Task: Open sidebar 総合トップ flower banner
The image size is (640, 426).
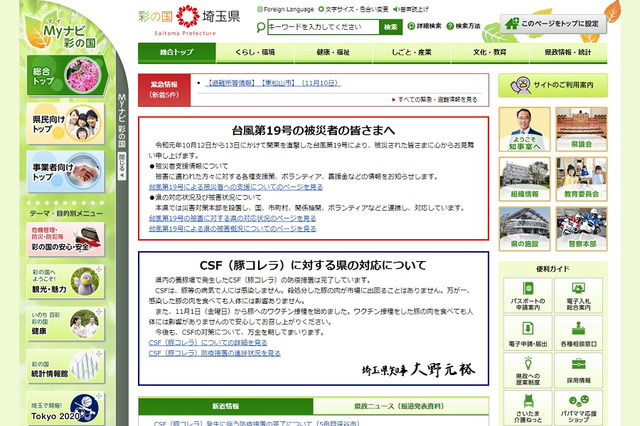Action: click(67, 76)
